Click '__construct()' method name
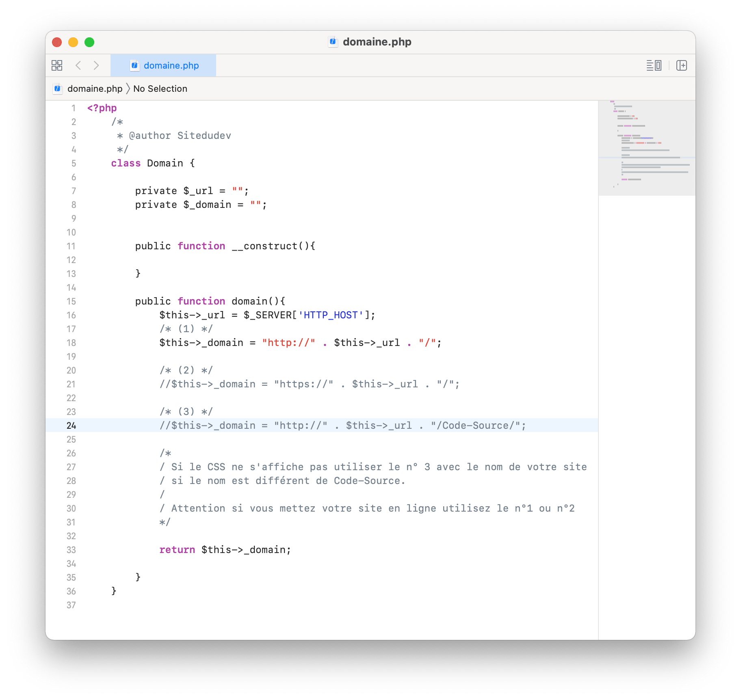The width and height of the screenshot is (741, 700). 271,246
